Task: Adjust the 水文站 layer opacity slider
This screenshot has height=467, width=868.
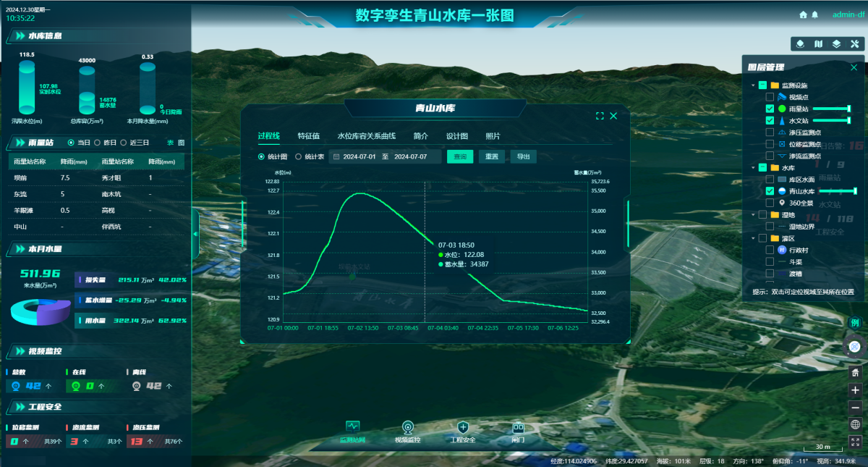Action: (832, 120)
